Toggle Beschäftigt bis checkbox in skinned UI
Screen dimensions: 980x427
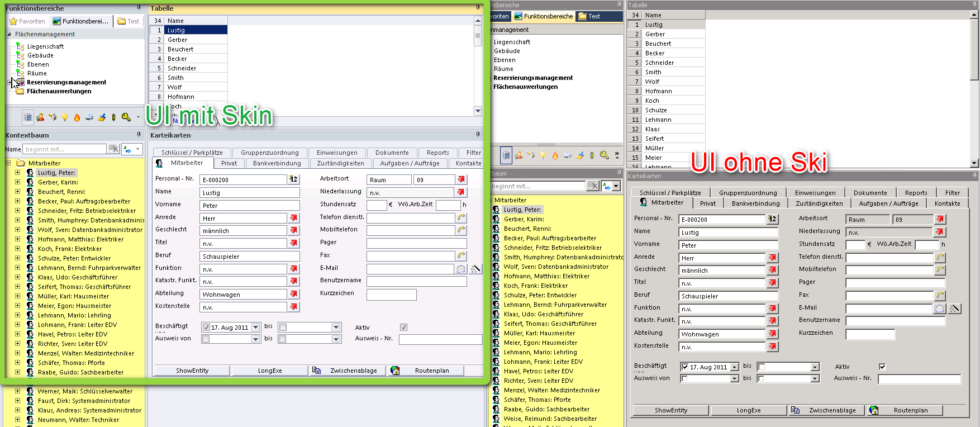(x=283, y=328)
